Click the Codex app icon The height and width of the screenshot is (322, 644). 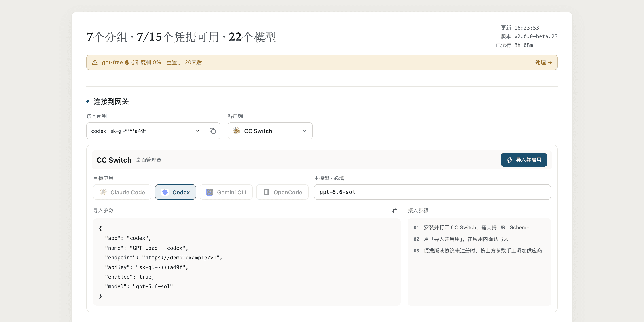tap(165, 192)
